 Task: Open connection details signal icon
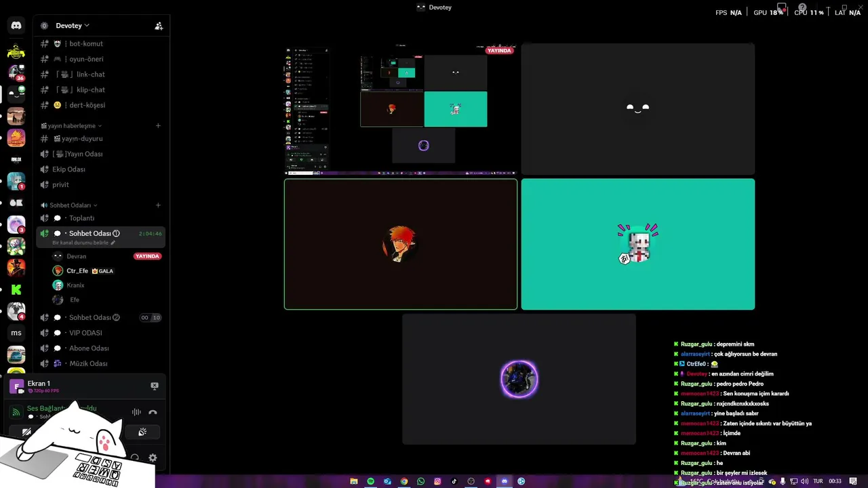pos(16,412)
